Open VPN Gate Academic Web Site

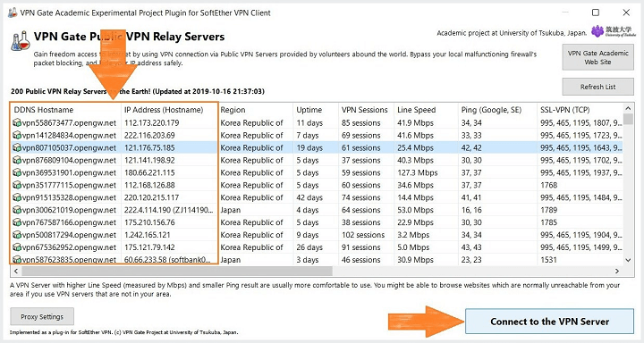(597, 57)
